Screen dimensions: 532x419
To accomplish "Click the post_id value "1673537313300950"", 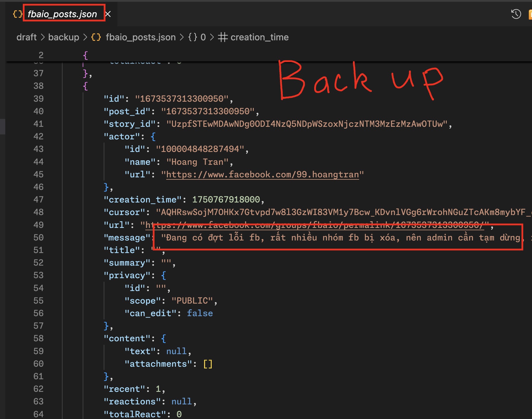I will 208,111.
